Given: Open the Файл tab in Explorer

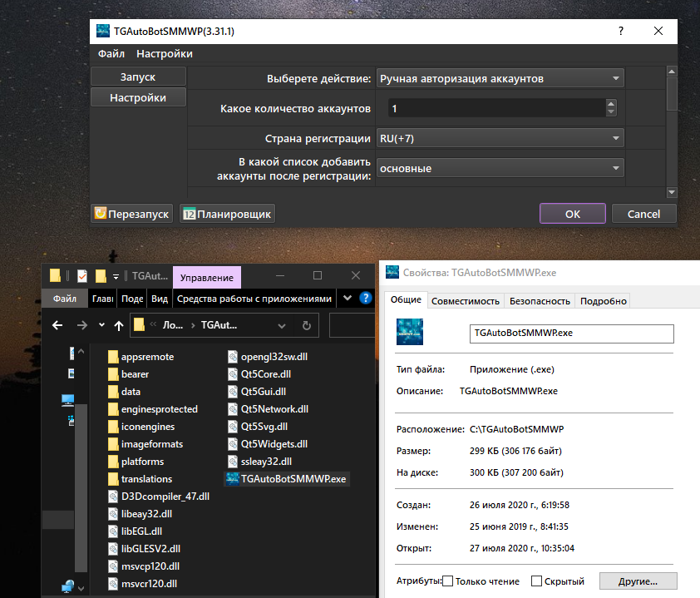Looking at the screenshot, I should coord(65,299).
